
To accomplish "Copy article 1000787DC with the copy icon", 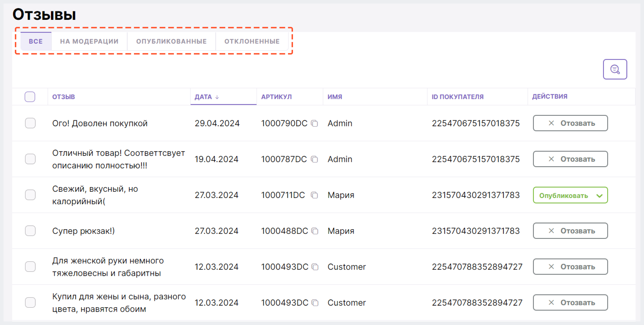I will coord(314,159).
